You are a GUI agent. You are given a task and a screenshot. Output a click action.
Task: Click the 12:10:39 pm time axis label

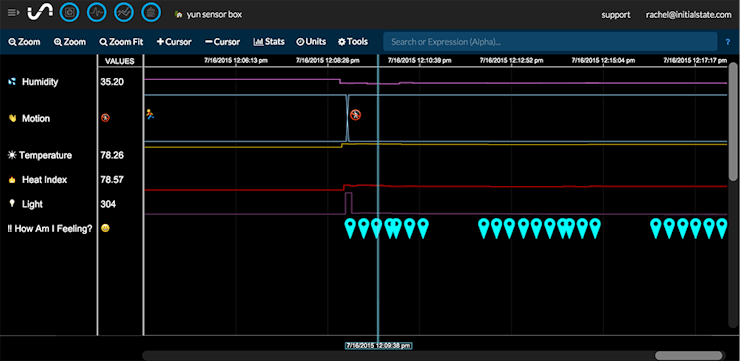coord(420,60)
